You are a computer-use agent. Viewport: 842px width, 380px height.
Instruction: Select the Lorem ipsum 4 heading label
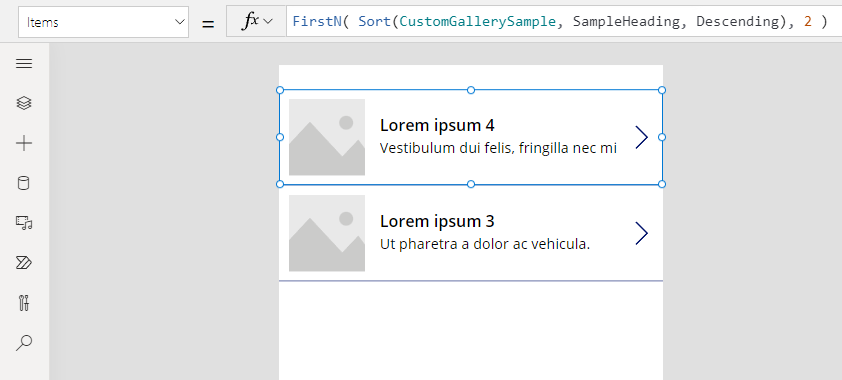437,126
